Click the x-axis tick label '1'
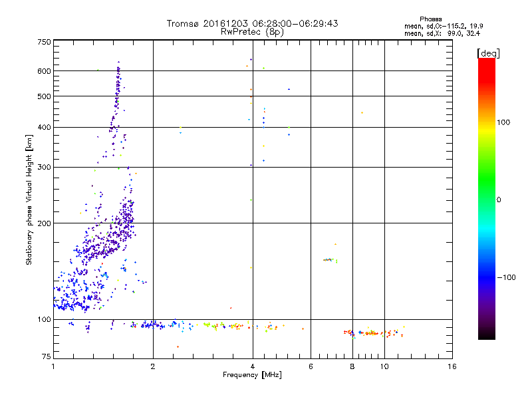Image resolution: width=532 pixels, height=399 pixels. [x=53, y=366]
